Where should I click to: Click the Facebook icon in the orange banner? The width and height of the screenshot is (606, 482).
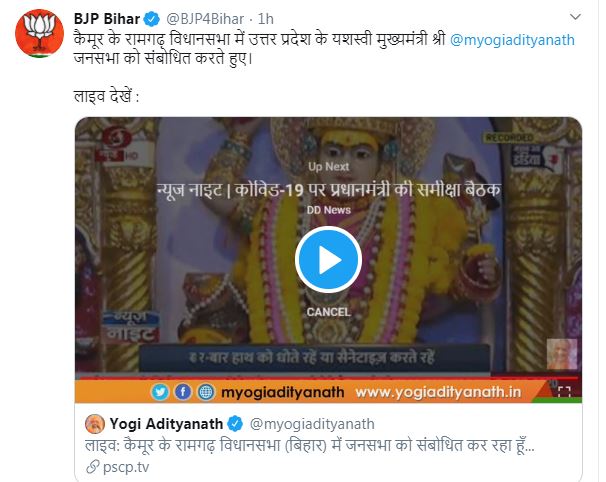point(183,392)
